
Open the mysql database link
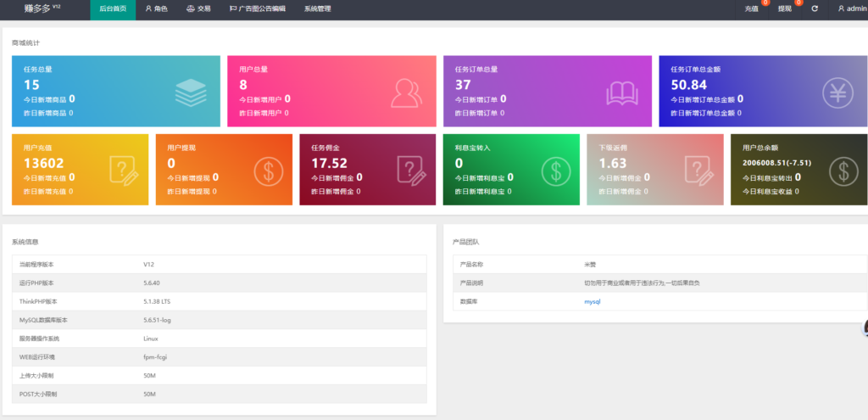point(592,301)
